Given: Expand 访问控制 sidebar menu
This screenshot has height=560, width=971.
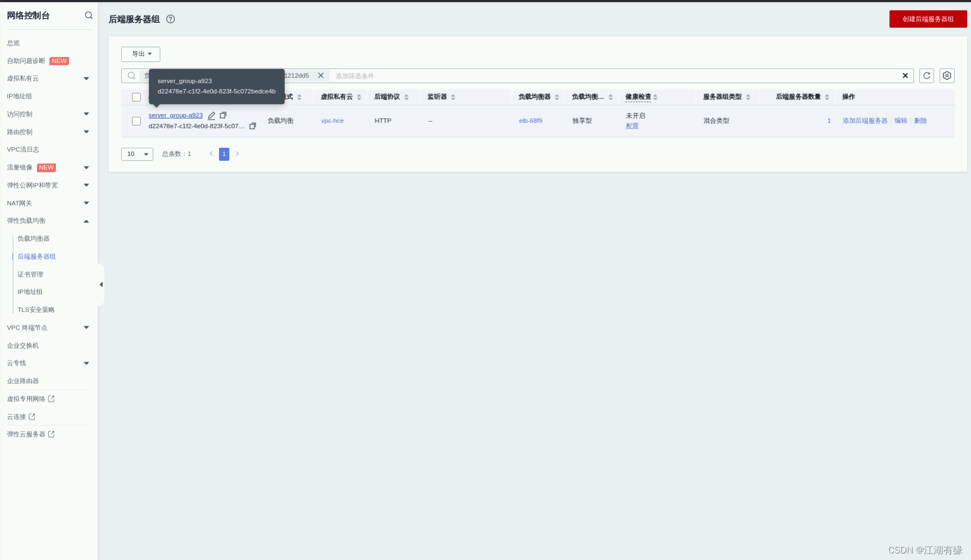Looking at the screenshot, I should point(86,114).
